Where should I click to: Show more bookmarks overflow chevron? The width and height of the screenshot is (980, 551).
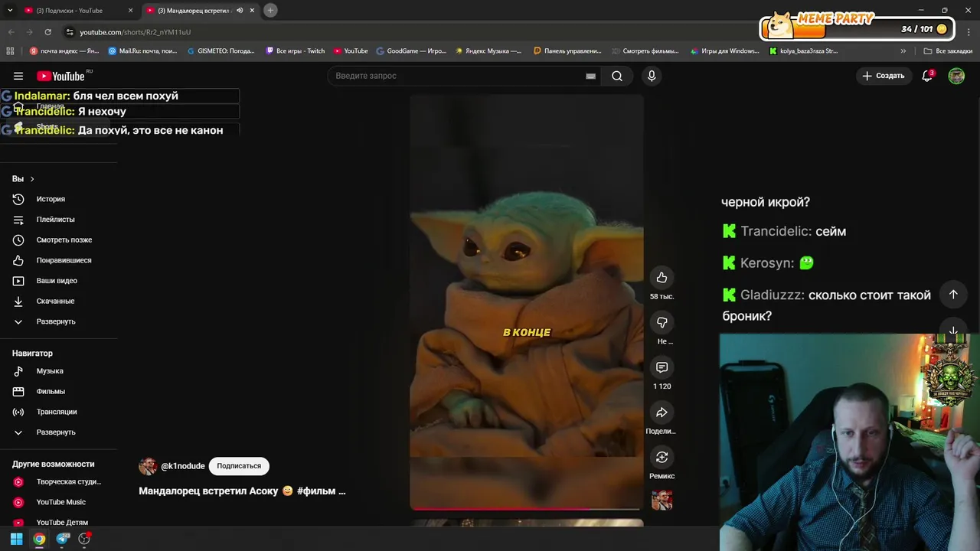(x=903, y=51)
